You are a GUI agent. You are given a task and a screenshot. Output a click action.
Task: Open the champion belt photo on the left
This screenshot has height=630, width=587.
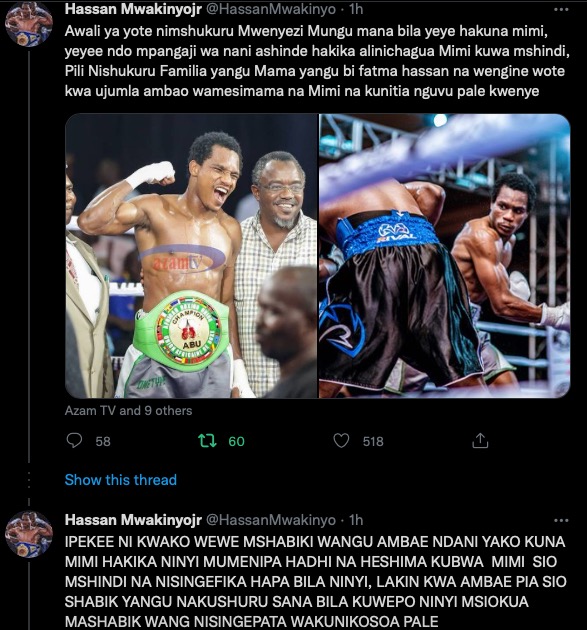click(191, 256)
